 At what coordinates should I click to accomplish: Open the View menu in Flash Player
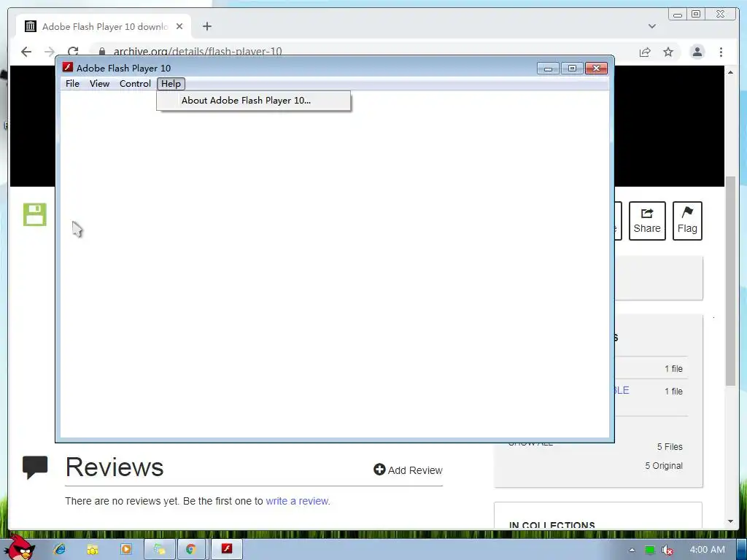click(99, 84)
